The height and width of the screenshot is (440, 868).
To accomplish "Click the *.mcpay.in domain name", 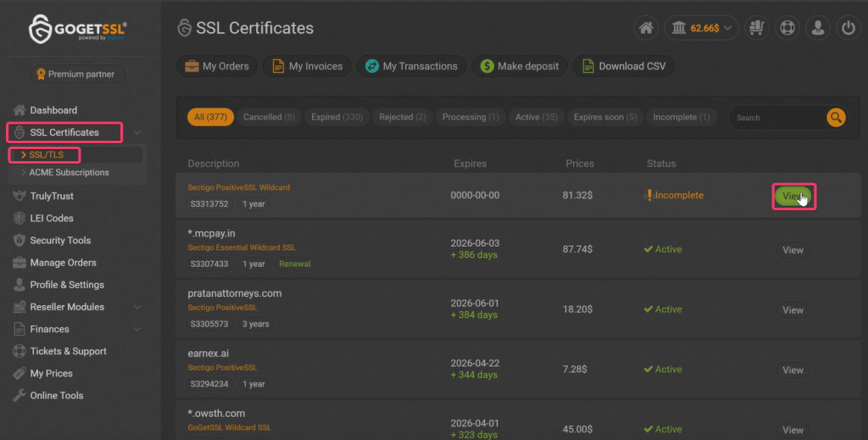I will pos(211,233).
